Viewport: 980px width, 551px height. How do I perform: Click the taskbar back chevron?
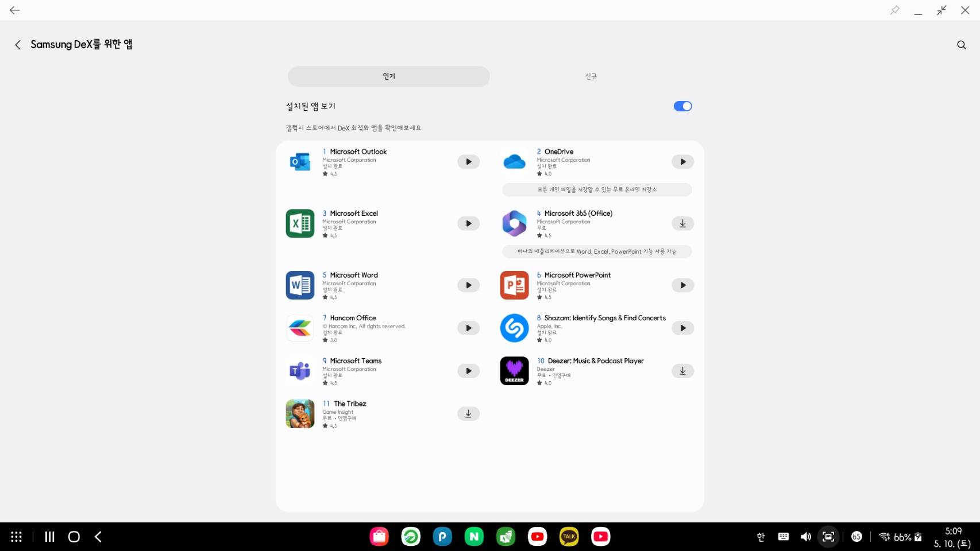click(98, 537)
